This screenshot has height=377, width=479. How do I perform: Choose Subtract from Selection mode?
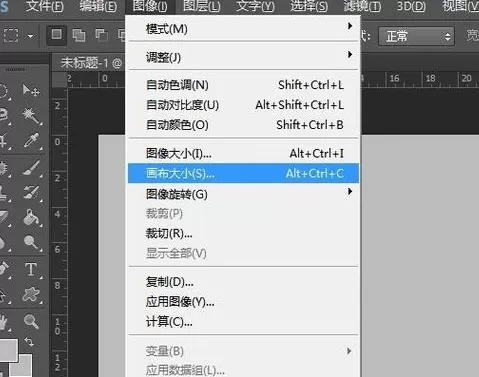point(101,35)
